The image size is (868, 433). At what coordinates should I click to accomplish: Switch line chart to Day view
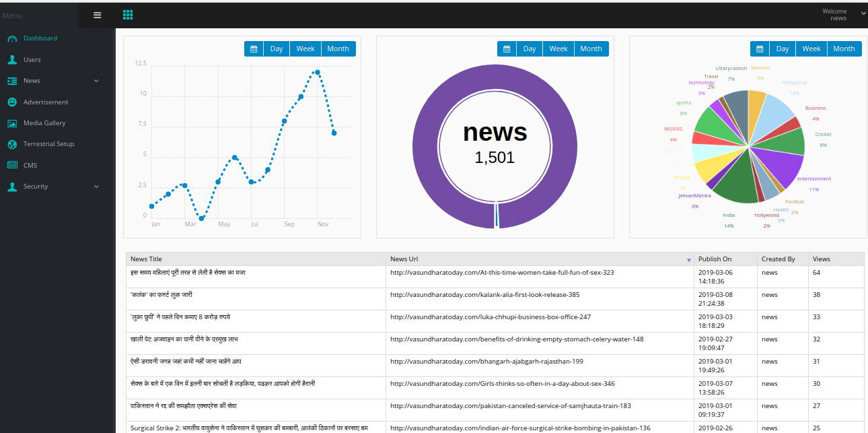(x=277, y=49)
